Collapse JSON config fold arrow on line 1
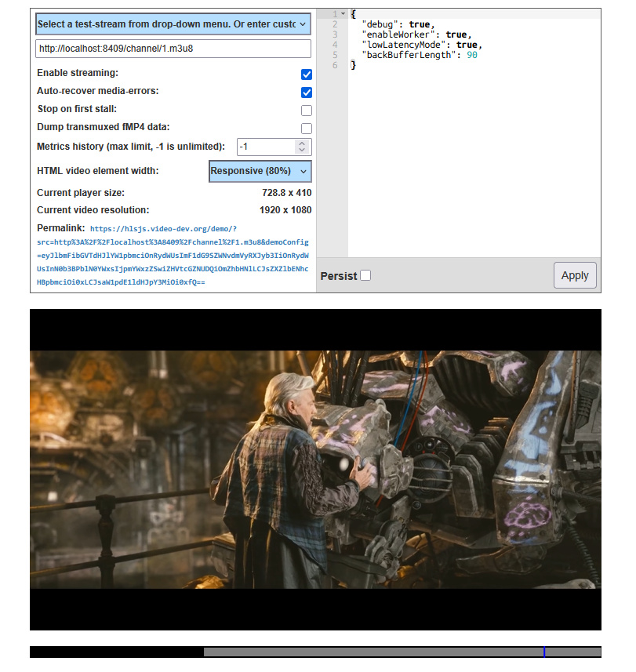Viewport: 636px width, 672px height. pos(343,14)
